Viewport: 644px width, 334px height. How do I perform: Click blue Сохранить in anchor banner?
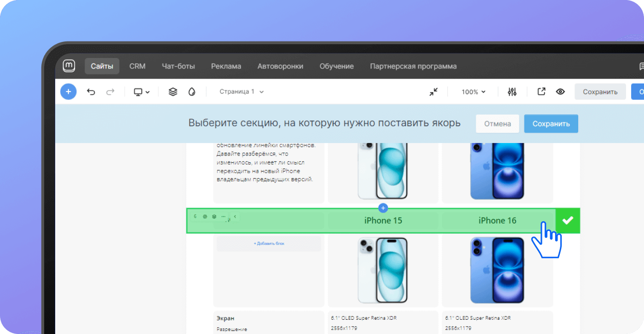pos(551,124)
